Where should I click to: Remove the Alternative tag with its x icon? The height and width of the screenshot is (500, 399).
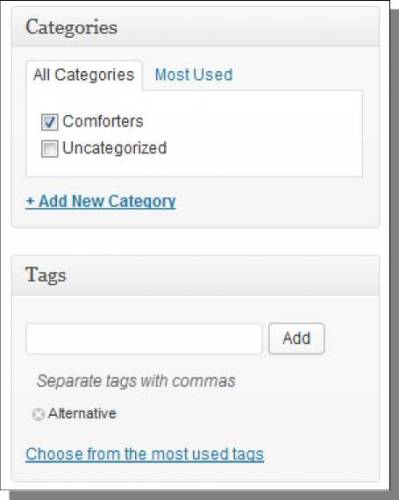(x=38, y=414)
